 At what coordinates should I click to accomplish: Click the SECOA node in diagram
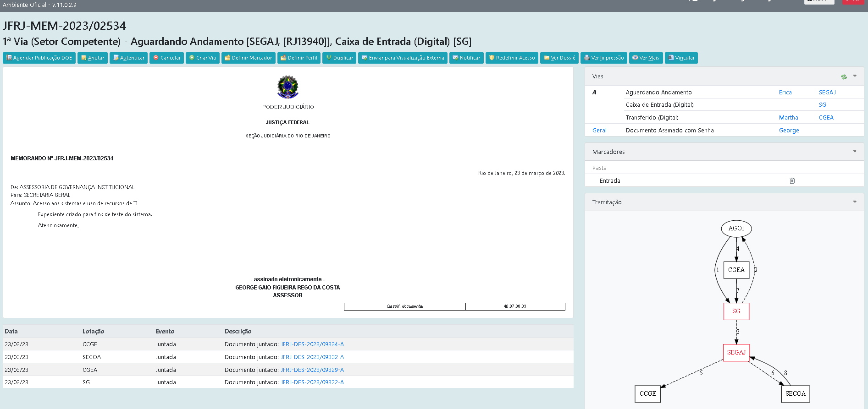tap(796, 394)
